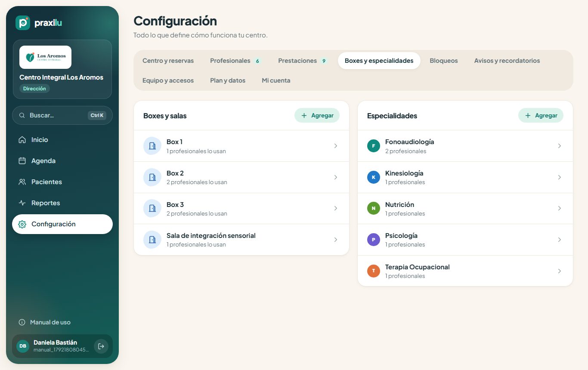Image resolution: width=588 pixels, height=370 pixels.
Task: Click the Configuración gear icon
Action: pyautogui.click(x=22, y=224)
